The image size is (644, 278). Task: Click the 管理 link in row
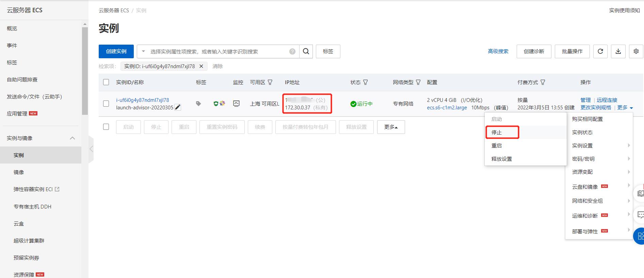pos(585,100)
